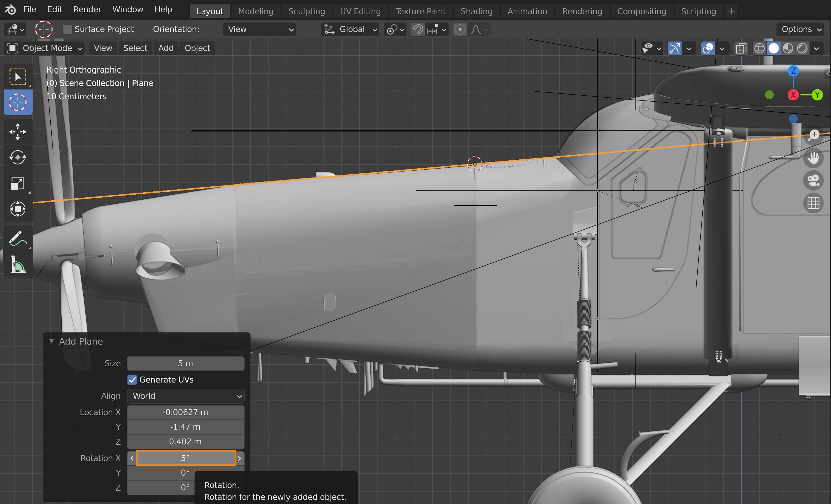Click the Select Box tool
This screenshot has width=831, height=504.
pos(17,77)
